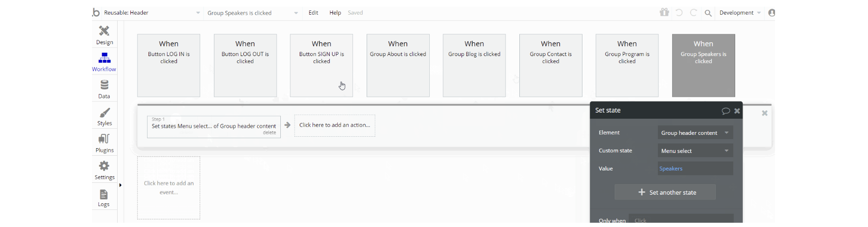Open the user account icon
The height and width of the screenshot is (227, 868).
(x=772, y=13)
